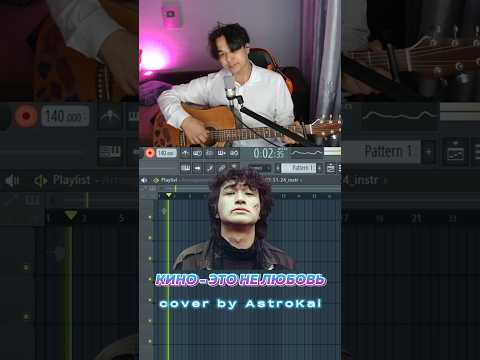The width and height of the screenshot is (480, 360).
Task: Click the plus button right of Pattern 1
Action: click(320, 168)
